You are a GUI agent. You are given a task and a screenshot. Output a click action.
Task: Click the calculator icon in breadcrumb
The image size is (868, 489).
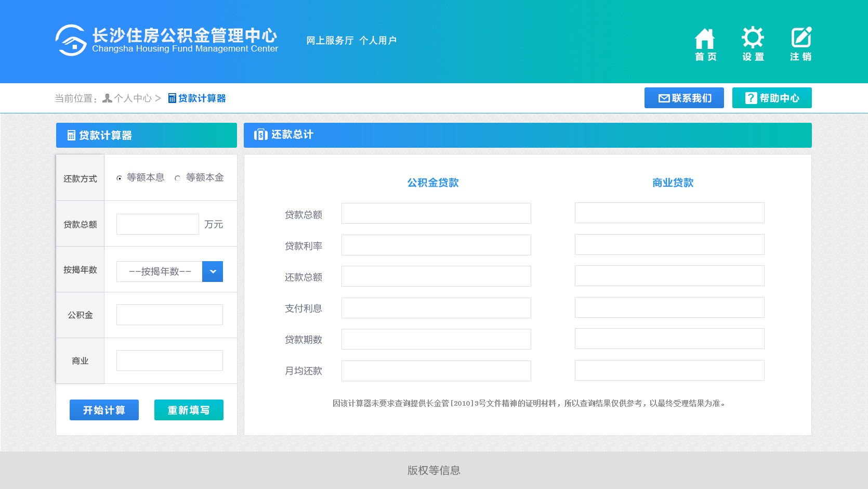pos(172,98)
